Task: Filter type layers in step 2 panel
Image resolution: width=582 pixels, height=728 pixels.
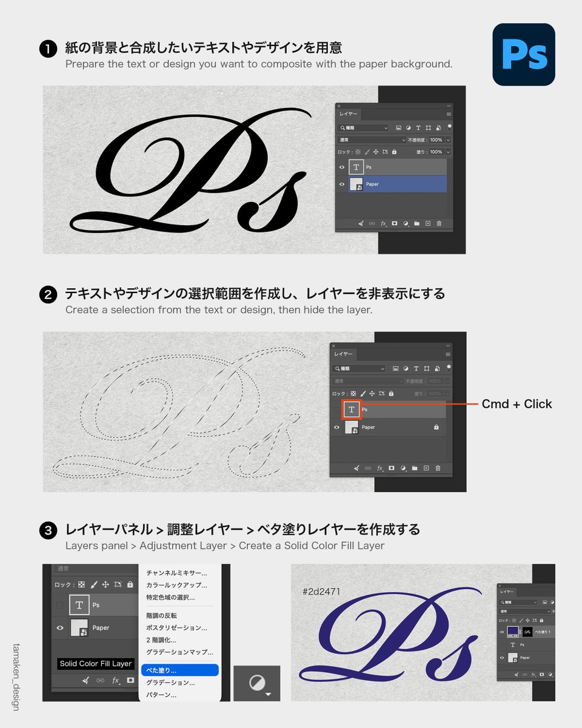Action: 416,368
